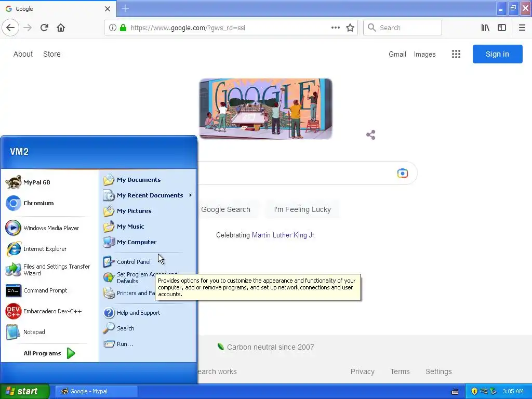The image size is (532, 399).
Task: Open My Documents folder
Action: (148, 179)
